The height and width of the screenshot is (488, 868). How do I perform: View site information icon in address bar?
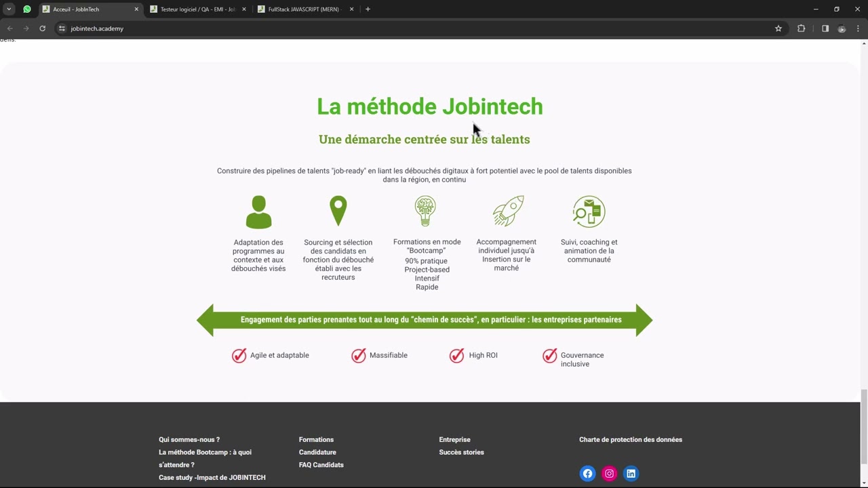click(x=62, y=28)
